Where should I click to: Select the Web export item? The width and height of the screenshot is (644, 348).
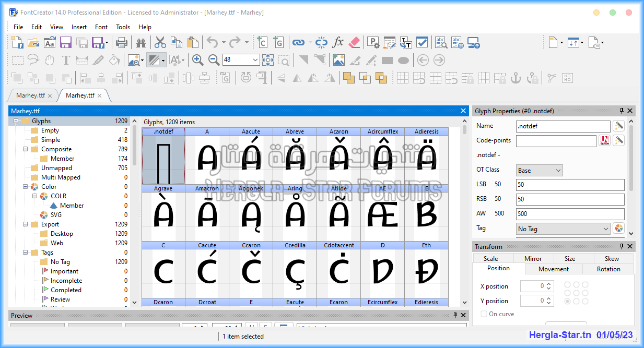[x=57, y=243]
